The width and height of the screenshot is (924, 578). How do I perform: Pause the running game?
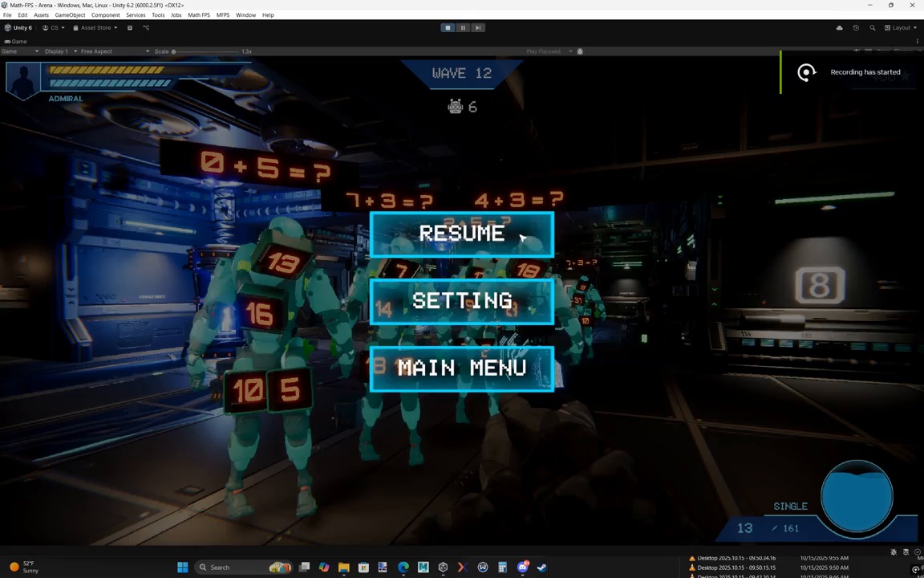pyautogui.click(x=463, y=28)
